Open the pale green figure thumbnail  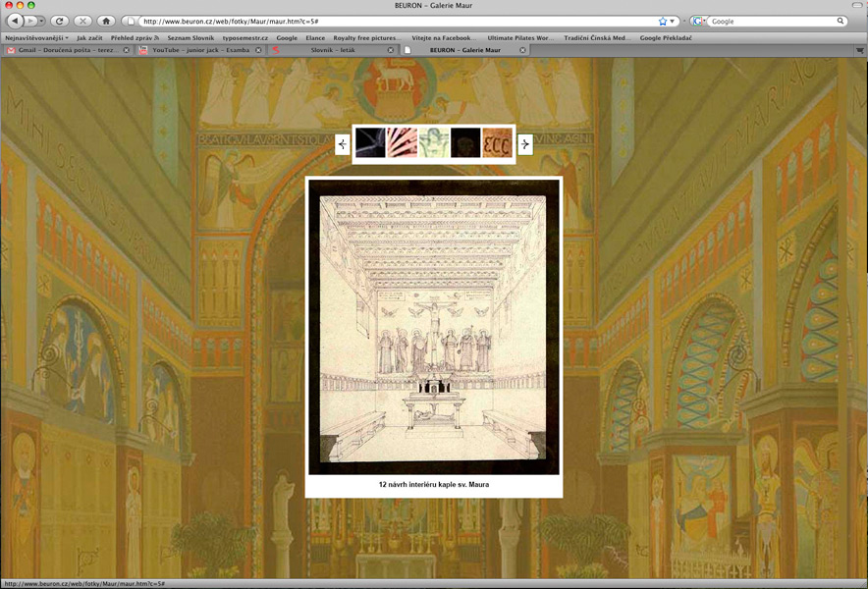(x=433, y=142)
